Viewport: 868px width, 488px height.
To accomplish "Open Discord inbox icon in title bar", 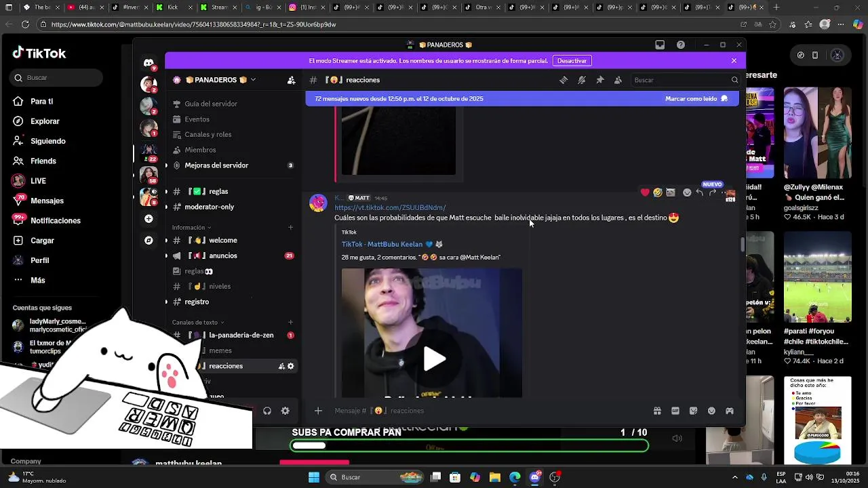I will coord(660,45).
